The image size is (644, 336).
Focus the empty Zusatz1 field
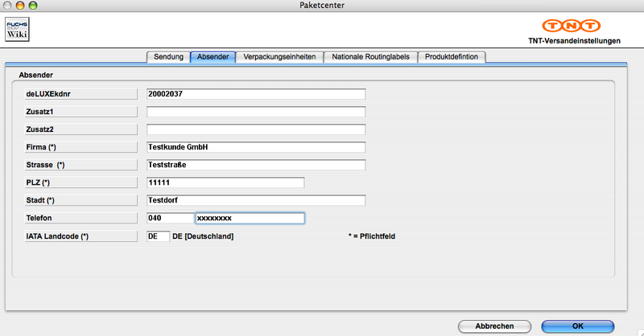coord(256,112)
